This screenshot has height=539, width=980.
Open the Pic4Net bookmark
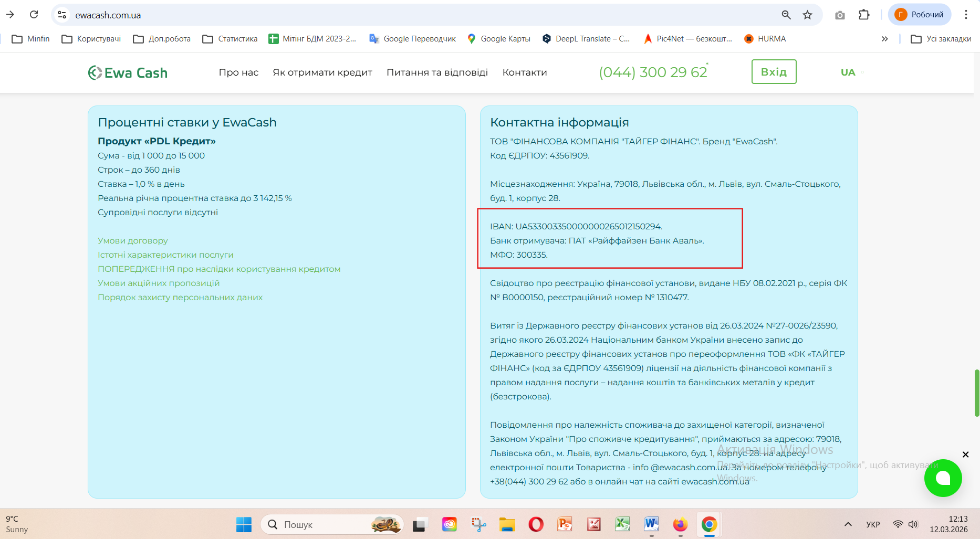point(688,39)
